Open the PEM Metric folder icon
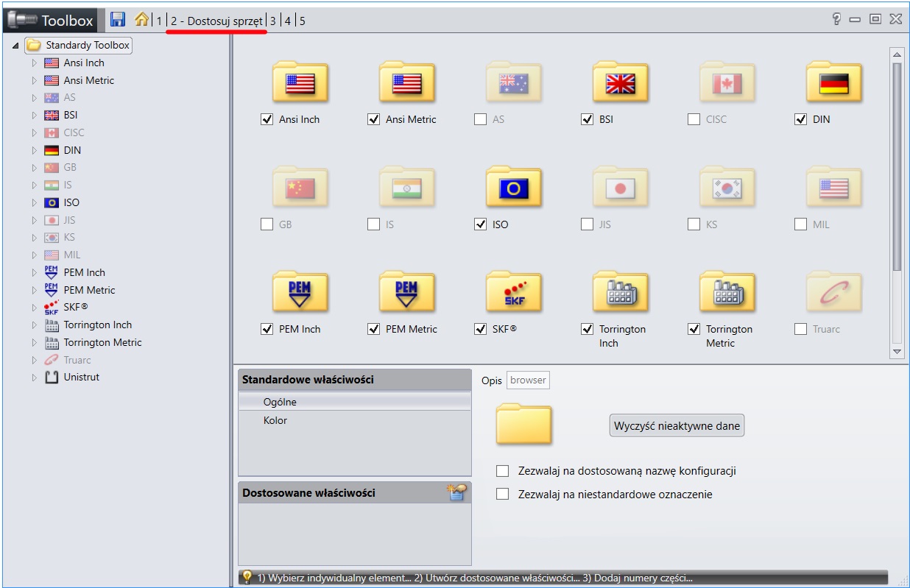This screenshot has width=910, height=588. [407, 292]
